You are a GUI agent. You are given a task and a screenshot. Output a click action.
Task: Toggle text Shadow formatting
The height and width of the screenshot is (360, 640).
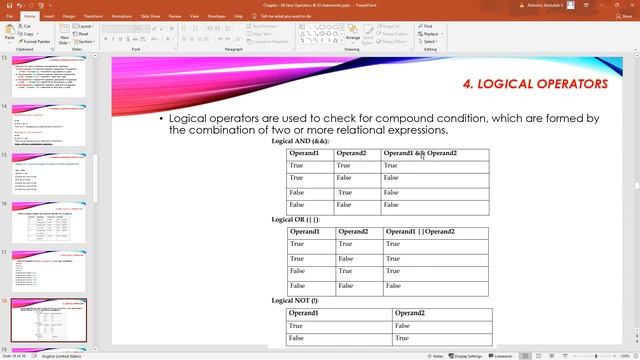click(128, 39)
